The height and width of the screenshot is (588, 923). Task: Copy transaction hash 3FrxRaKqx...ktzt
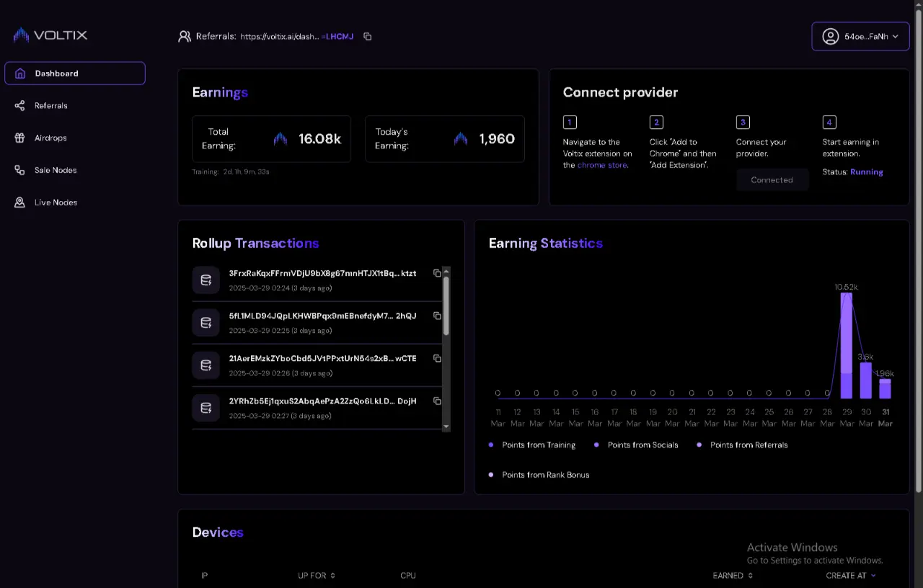click(437, 273)
